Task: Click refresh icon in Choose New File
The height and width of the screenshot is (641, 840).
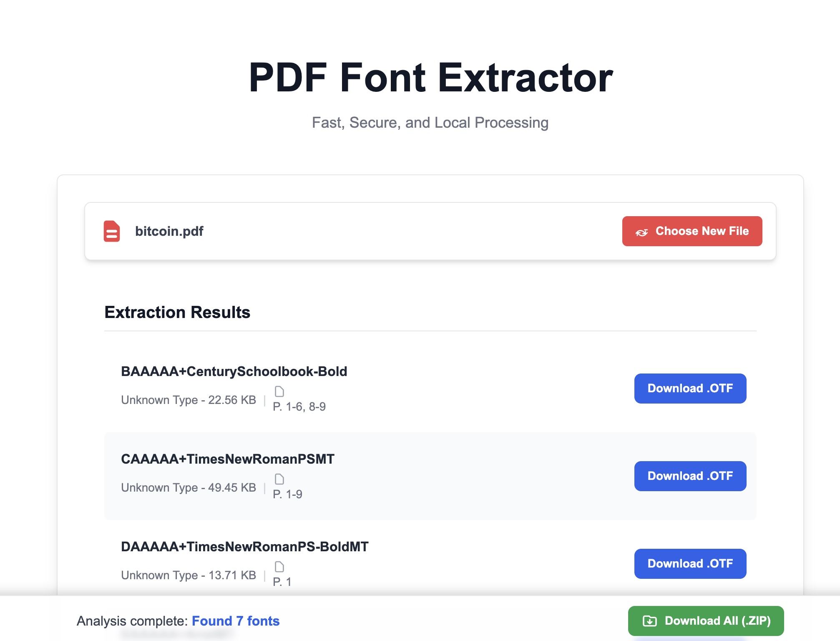Action: (641, 232)
